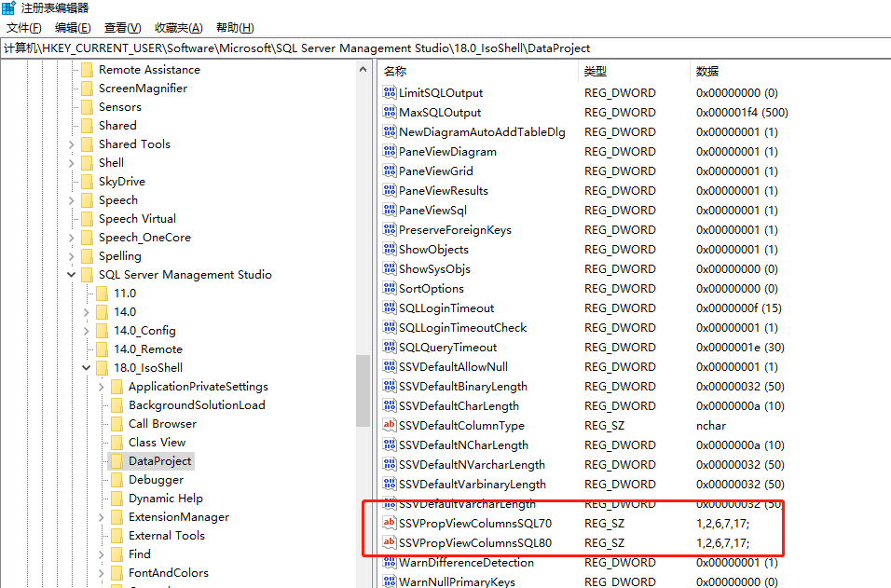The image size is (891, 588).
Task: Expand the ApplicationPrivateSettings key
Action: 102,387
